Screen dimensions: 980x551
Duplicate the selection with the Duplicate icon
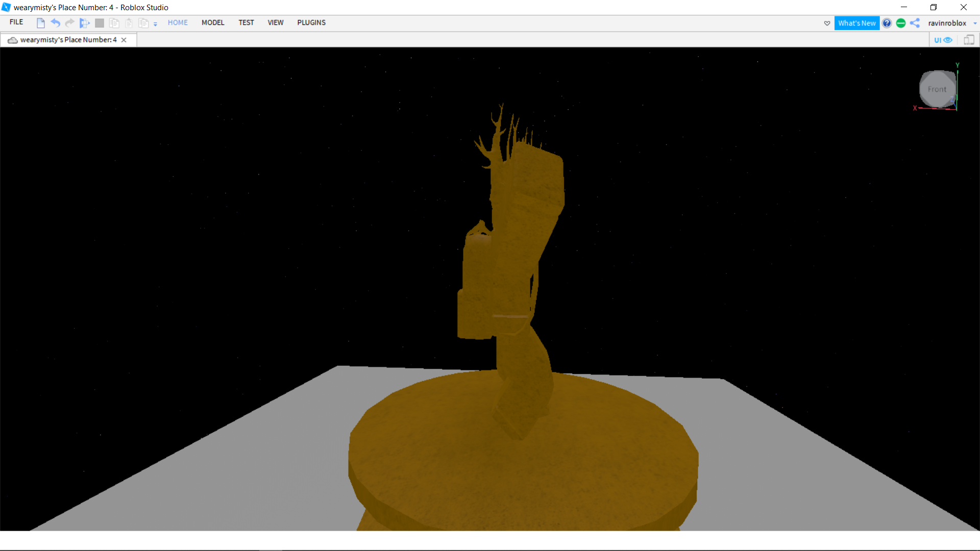click(x=143, y=23)
